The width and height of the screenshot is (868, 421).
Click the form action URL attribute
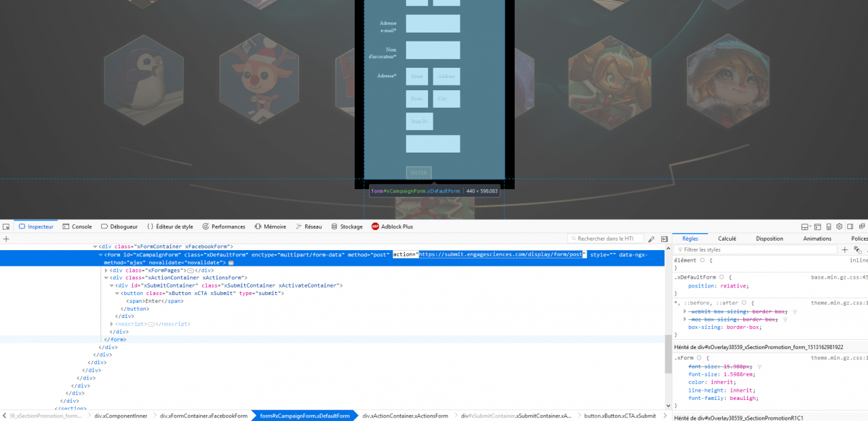tap(489, 255)
